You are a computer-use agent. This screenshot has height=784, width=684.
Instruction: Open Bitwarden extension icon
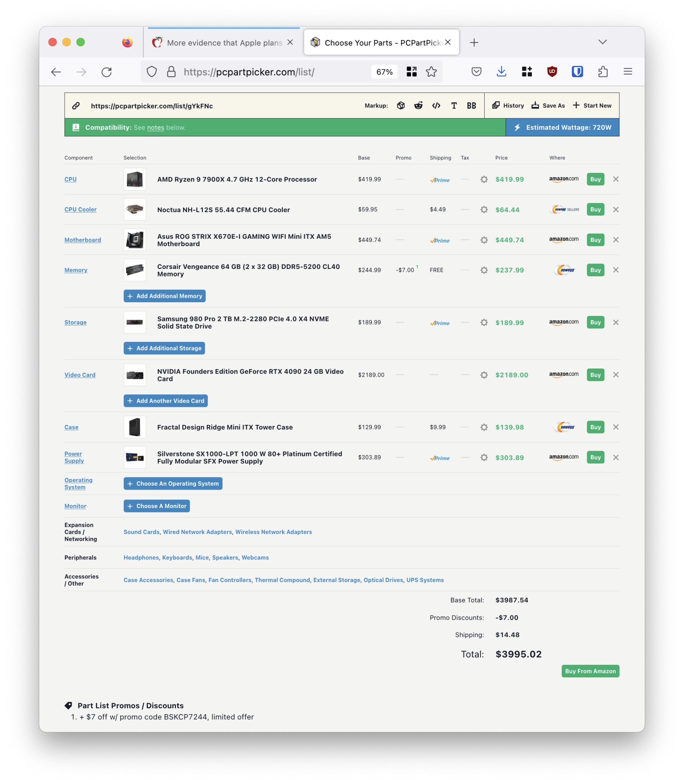577,72
